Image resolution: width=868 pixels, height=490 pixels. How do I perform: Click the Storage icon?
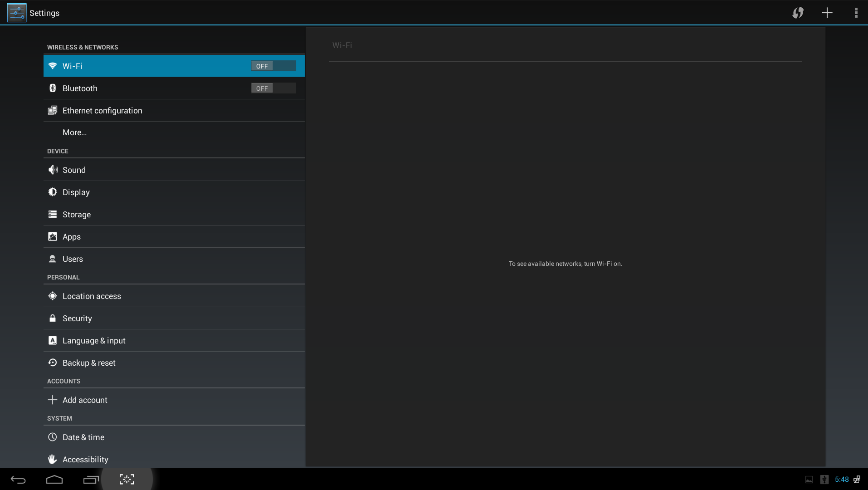point(53,214)
